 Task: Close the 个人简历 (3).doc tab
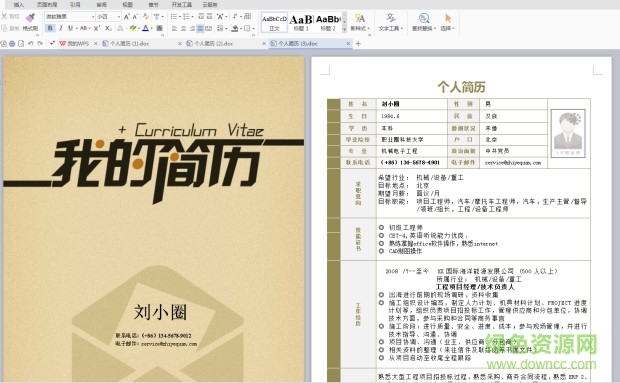point(348,43)
